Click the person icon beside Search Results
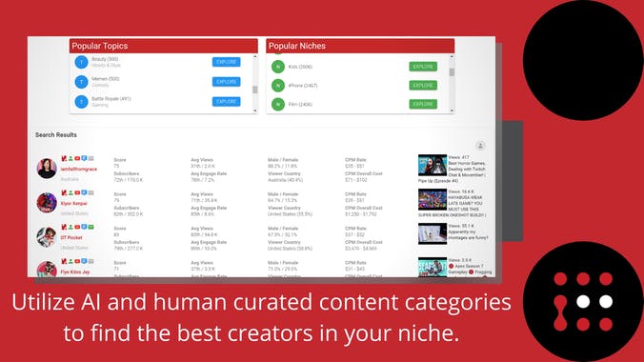This screenshot has height=362, width=644. coord(480,146)
